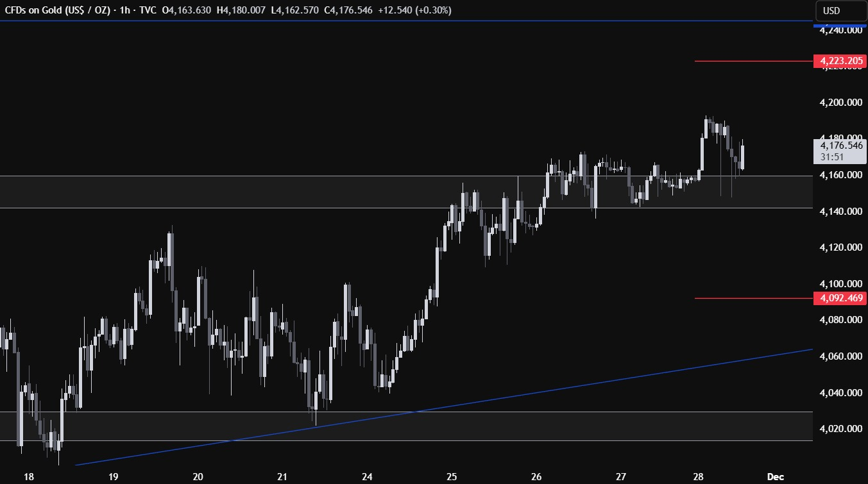Click the 4,100.000 price scale label
The width and height of the screenshot is (868, 484).
tap(839, 284)
